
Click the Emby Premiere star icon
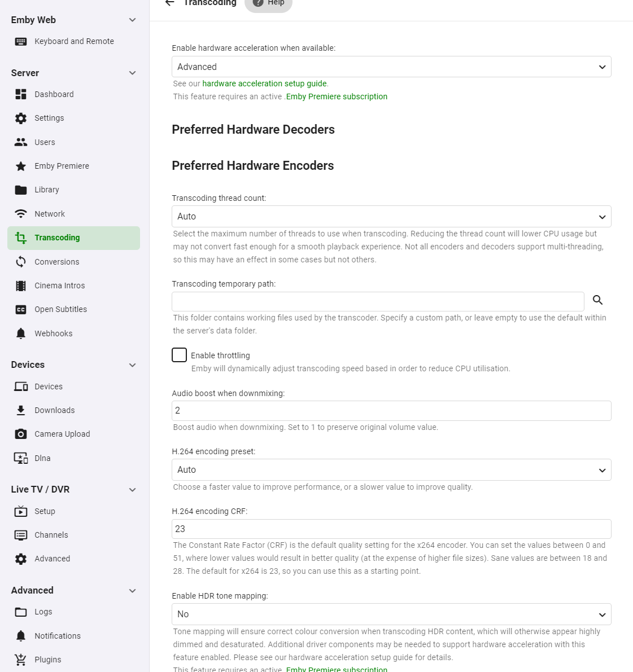click(21, 166)
